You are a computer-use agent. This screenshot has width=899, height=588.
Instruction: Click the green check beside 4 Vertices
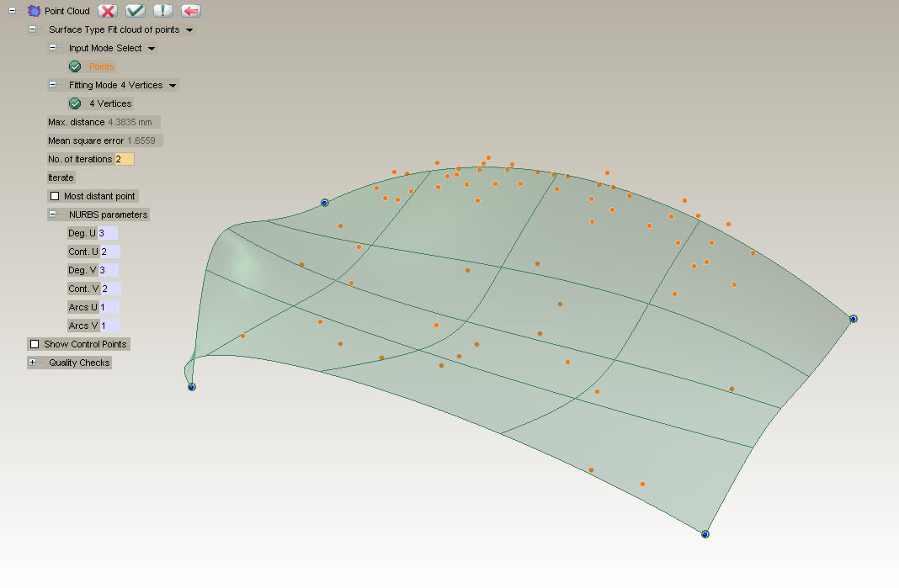pos(75,103)
